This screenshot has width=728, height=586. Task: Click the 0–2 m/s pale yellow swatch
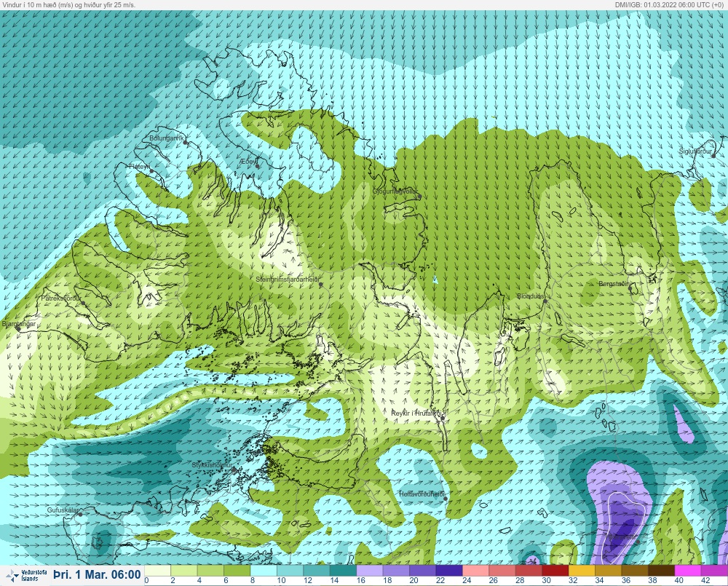tap(158, 570)
